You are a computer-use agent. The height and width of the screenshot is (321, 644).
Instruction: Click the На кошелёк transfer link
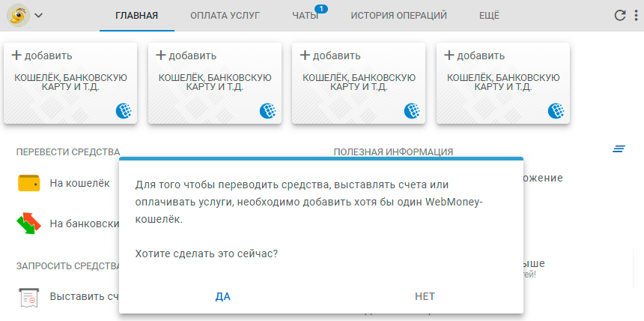pyautogui.click(x=79, y=183)
